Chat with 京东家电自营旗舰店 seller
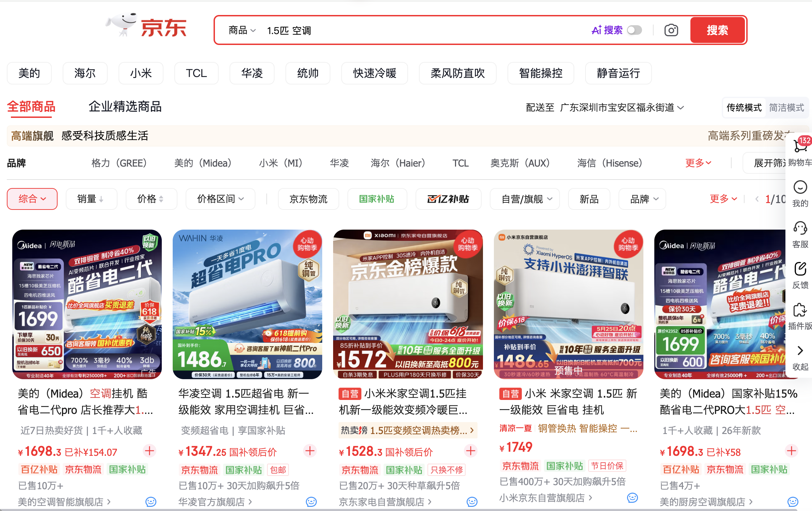This screenshot has height=511, width=812. click(472, 502)
